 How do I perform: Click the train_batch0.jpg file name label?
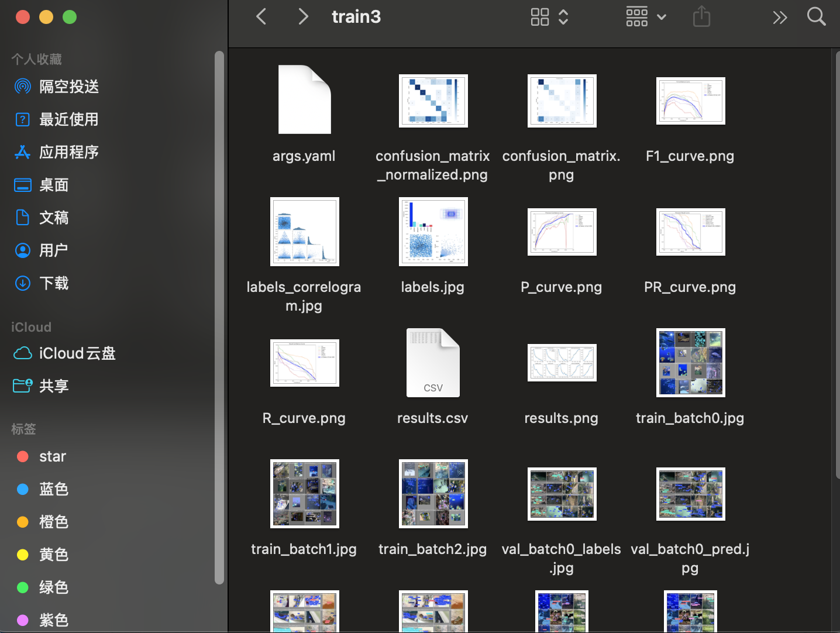tap(690, 418)
